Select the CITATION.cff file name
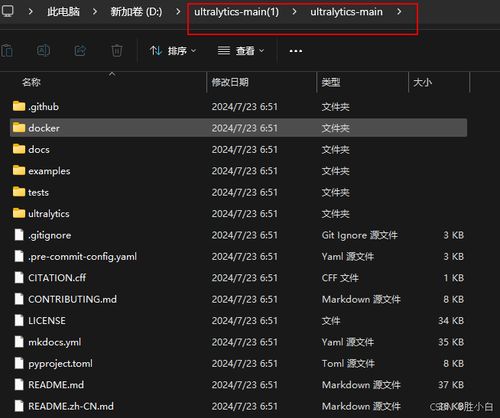 pos(57,278)
